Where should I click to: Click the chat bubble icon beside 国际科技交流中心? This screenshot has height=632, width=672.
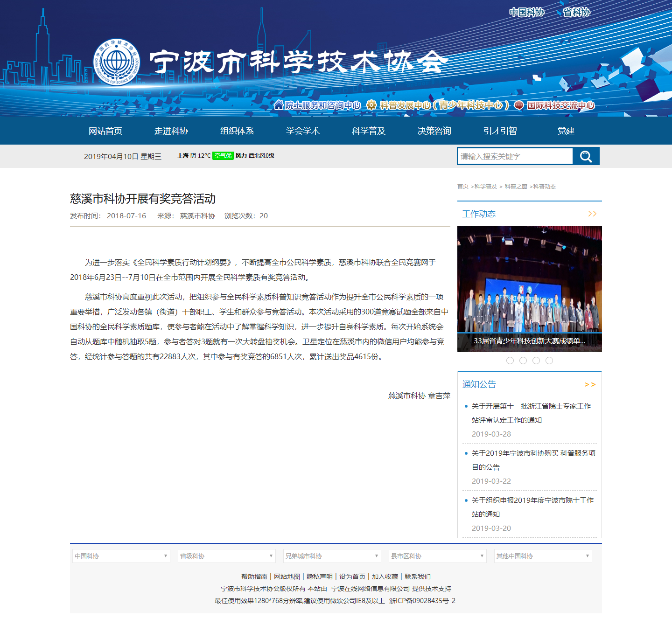click(519, 105)
